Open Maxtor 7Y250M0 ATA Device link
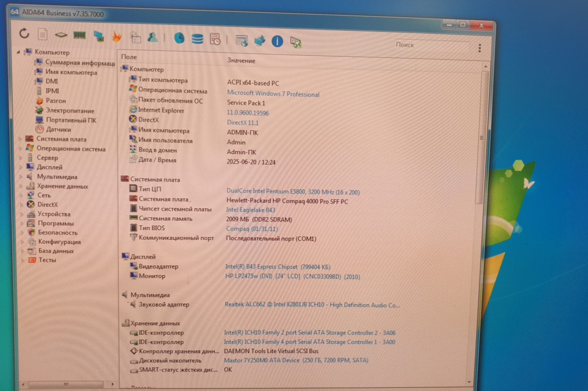Viewport: 588px width, 391px height. coord(296,360)
